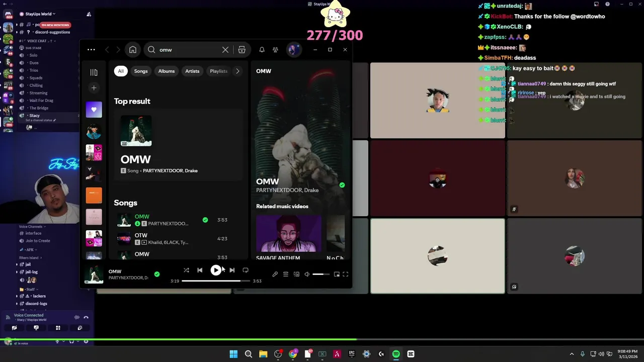The height and width of the screenshot is (362, 644).
Task: Open StayUps World server dropdown
Action: tap(40, 14)
